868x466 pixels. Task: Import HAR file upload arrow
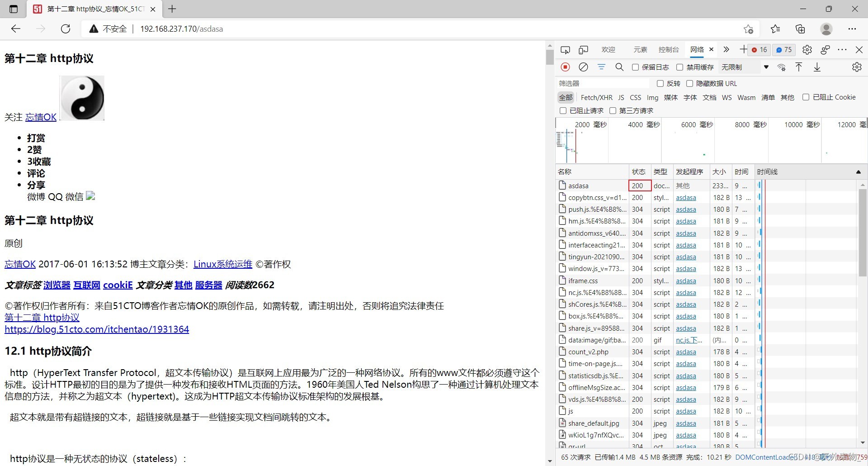point(799,67)
